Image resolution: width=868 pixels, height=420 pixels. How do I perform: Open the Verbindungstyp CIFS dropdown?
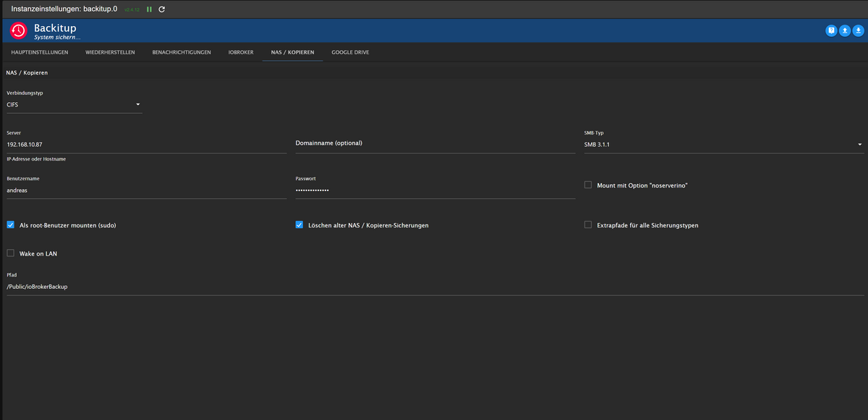[74, 104]
